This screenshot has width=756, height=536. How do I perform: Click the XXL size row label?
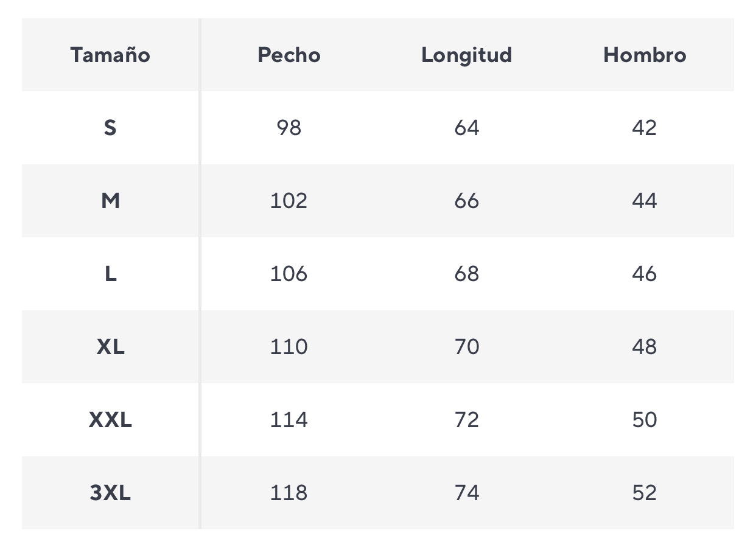tap(110, 420)
